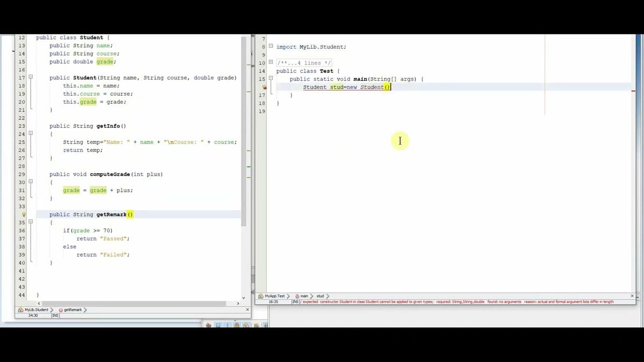Click the error bulb icon on line 16
The height and width of the screenshot is (362, 644).
(x=264, y=87)
